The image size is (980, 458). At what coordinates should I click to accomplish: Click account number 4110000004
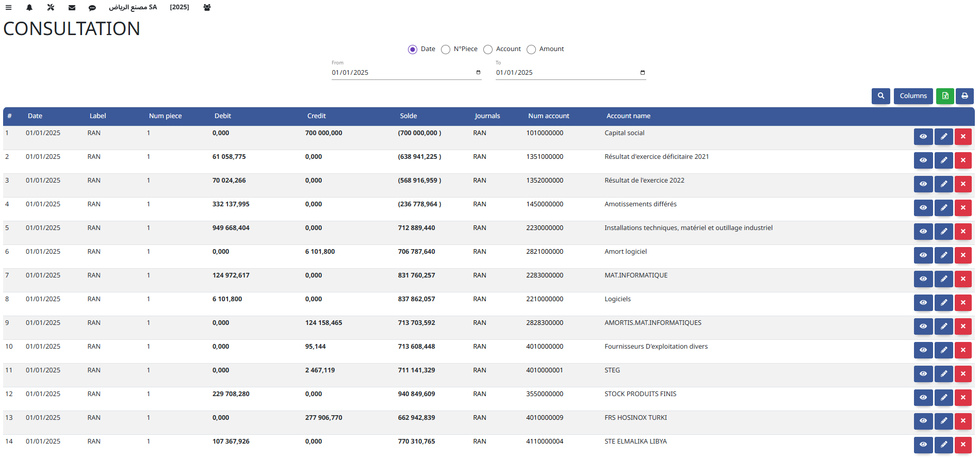545,441
